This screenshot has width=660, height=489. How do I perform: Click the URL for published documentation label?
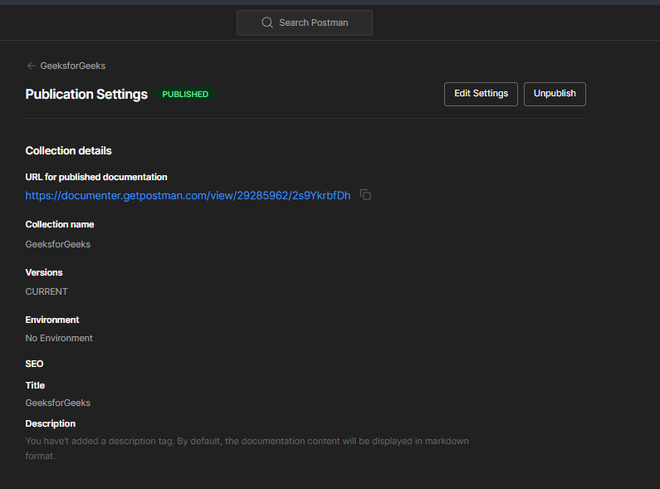click(96, 177)
